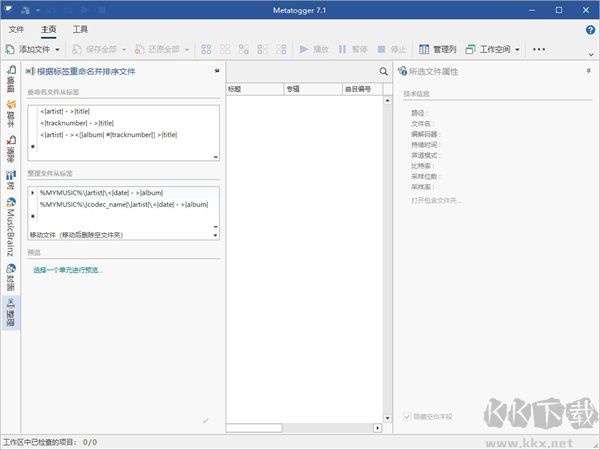Image resolution: width=600 pixels, height=450 pixels.
Task: Click the file list scroll-down arrow
Action: coord(387,418)
